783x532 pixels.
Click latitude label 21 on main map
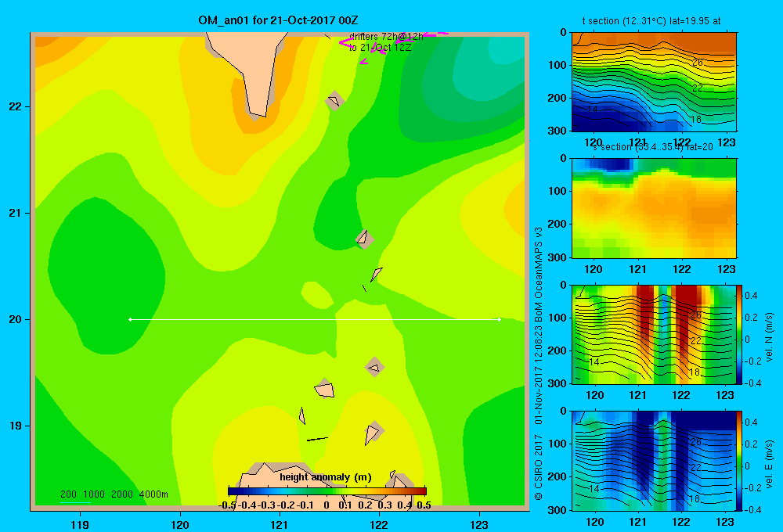point(16,213)
